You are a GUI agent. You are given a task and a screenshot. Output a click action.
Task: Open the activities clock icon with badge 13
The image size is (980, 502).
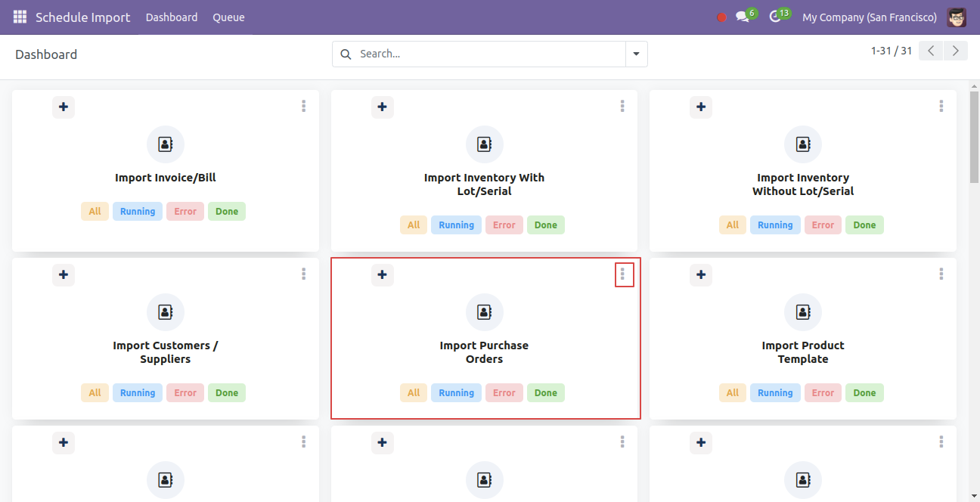click(780, 16)
